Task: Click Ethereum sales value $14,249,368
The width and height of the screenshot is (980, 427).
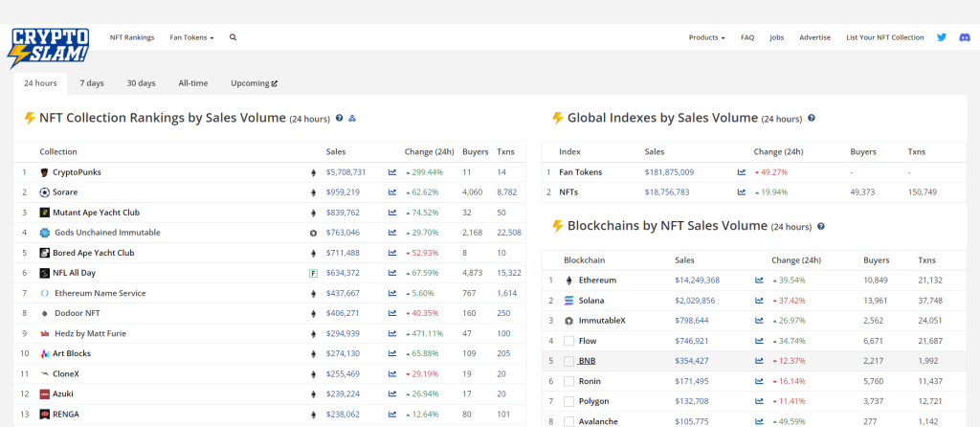Action: [698, 281]
